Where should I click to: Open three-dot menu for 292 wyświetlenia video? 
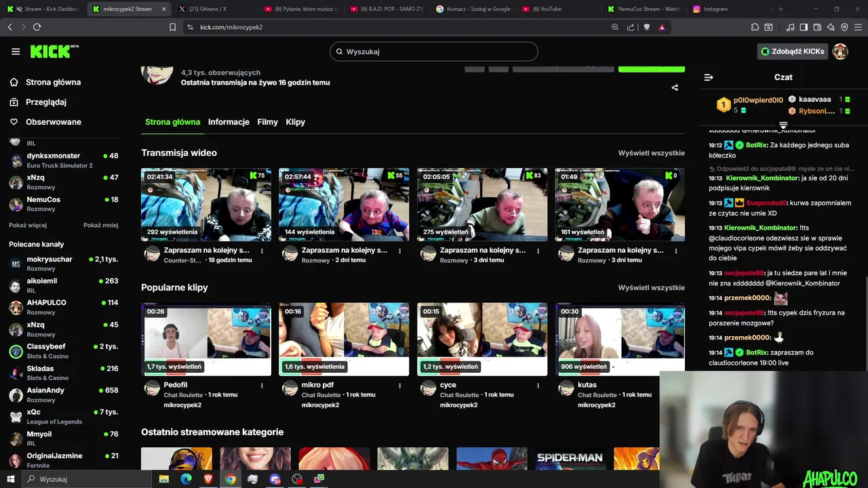coord(262,251)
